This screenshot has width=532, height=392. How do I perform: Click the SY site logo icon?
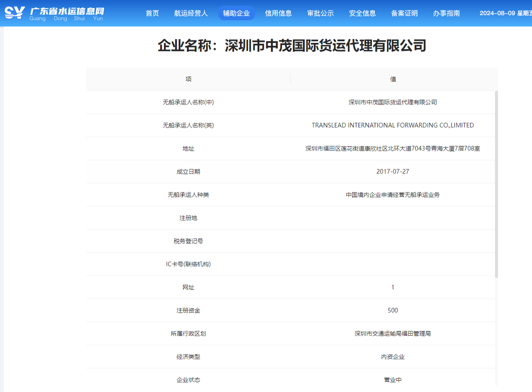click(14, 13)
